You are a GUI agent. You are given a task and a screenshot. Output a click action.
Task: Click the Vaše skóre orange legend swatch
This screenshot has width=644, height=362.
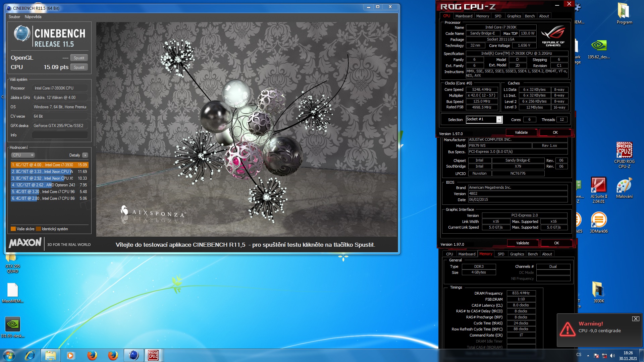click(x=13, y=229)
